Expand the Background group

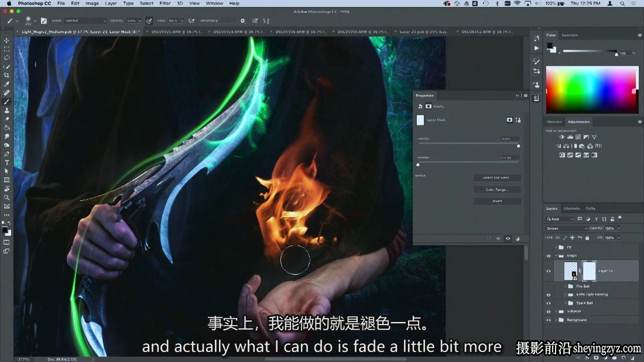556,320
